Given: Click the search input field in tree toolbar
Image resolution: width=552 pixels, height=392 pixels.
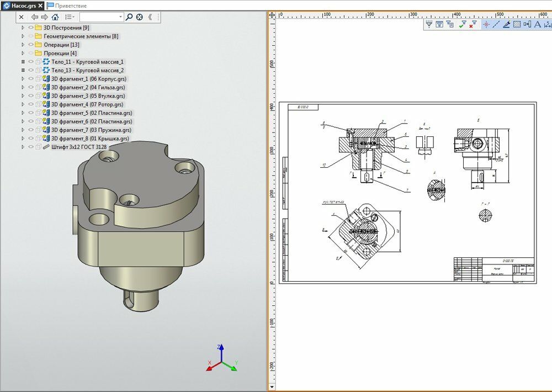Looking at the screenshot, I should (99, 17).
